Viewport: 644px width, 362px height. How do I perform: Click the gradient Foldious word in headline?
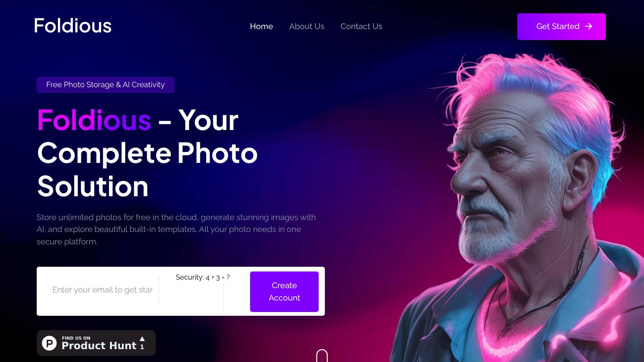pos(94,120)
